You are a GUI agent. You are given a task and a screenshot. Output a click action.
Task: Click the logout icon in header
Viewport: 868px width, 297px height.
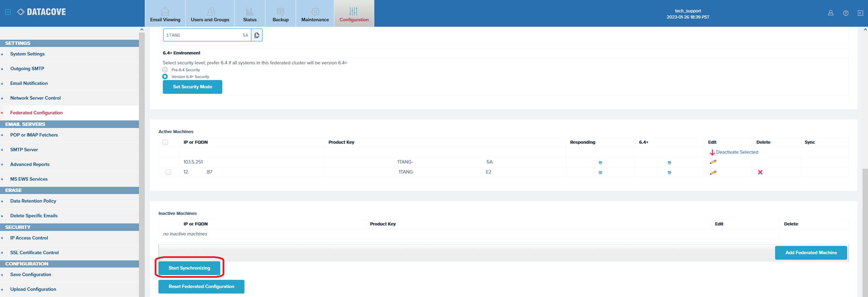(860, 13)
